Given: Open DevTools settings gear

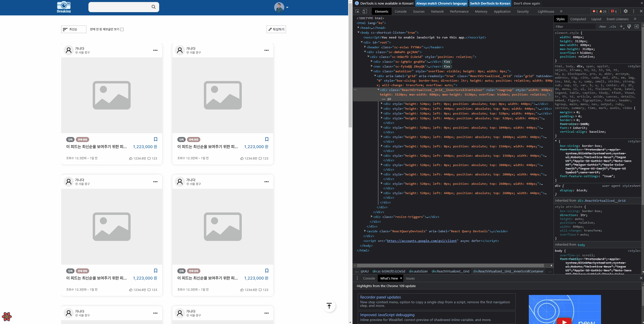Looking at the screenshot, I should (626, 11).
